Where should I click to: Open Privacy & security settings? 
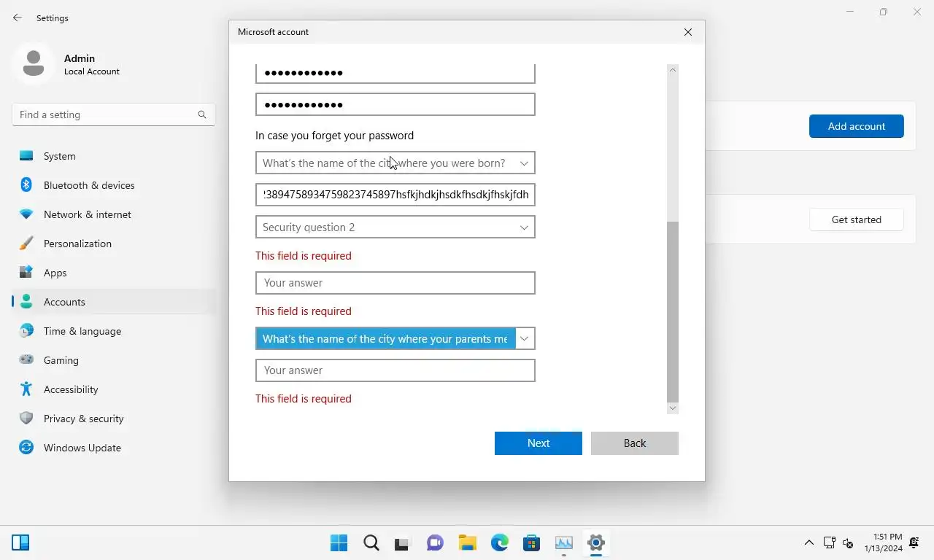(x=114, y=419)
